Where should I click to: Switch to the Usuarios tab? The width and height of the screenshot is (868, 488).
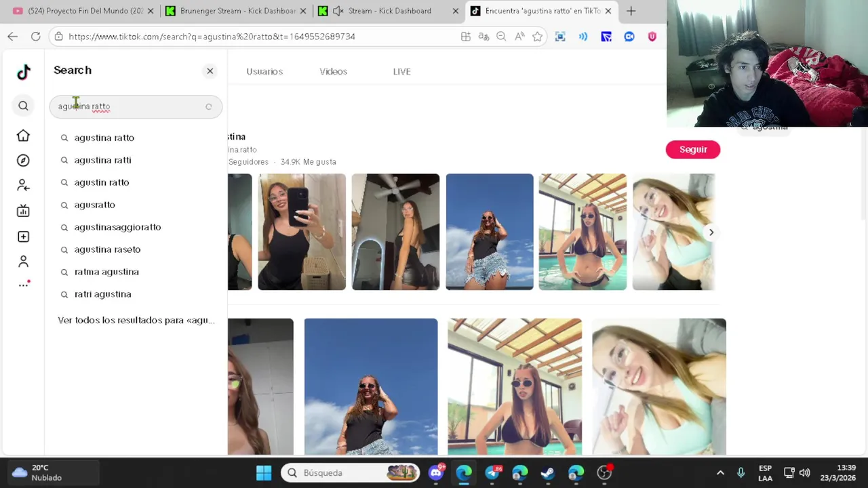click(x=264, y=71)
